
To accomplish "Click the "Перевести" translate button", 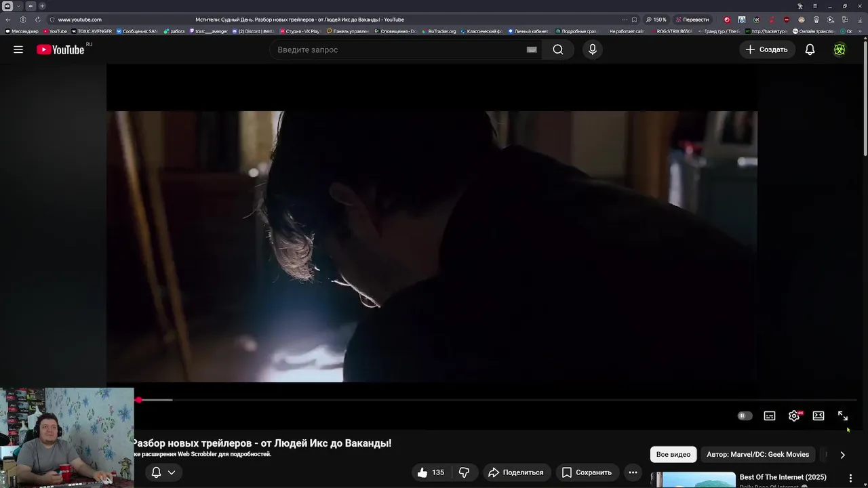I will (692, 20).
